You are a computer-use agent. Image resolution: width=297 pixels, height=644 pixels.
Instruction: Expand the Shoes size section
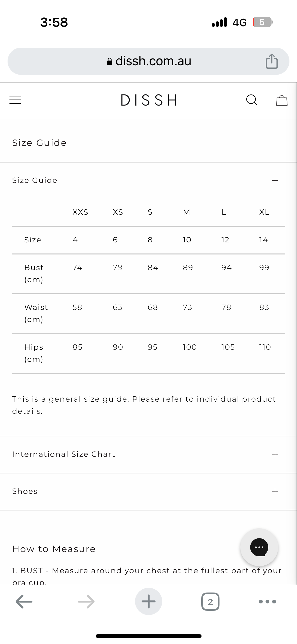pyautogui.click(x=275, y=491)
